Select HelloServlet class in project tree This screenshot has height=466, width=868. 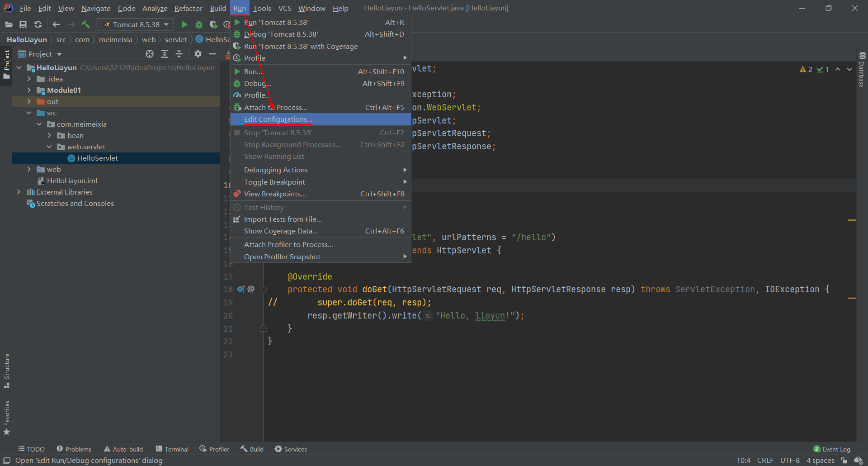tap(116, 158)
